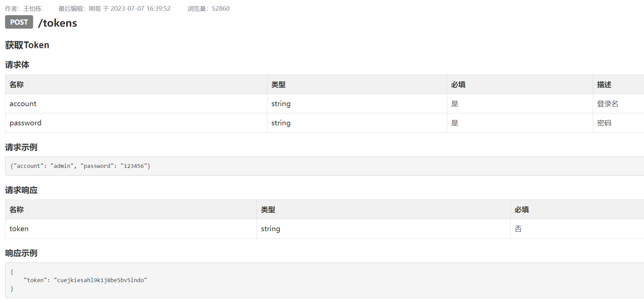Viewport: 644px width, 303px height.
Task: Click the 类型 header in request body table
Action: [357, 84]
